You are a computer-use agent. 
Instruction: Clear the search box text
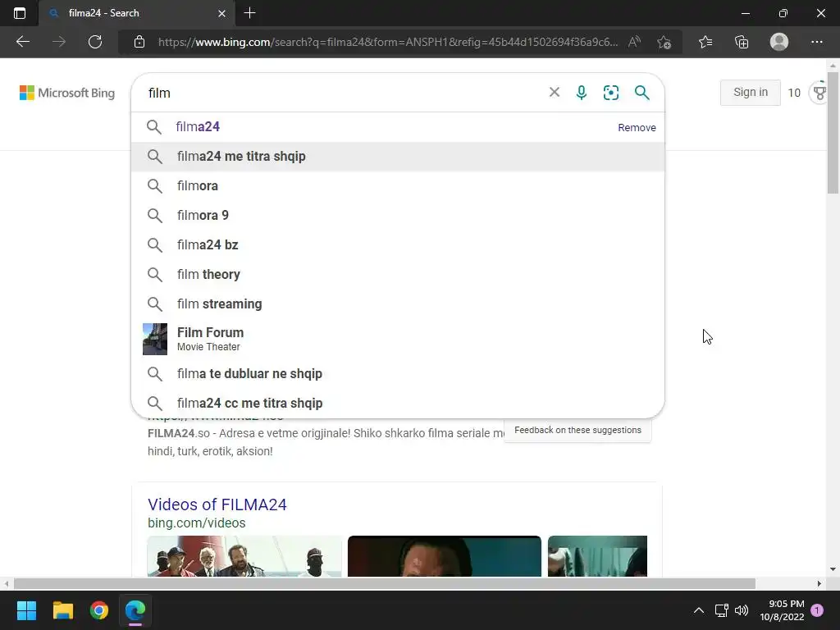[555, 92]
